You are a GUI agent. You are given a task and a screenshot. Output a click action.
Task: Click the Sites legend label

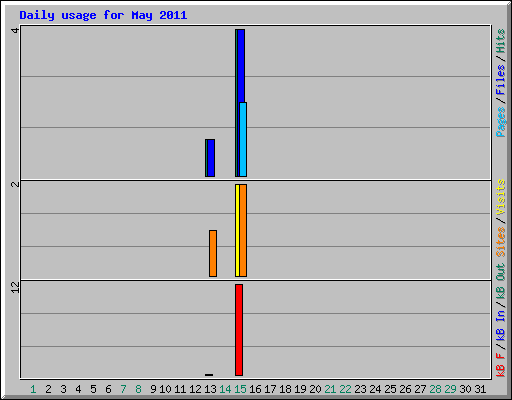[x=501, y=242]
